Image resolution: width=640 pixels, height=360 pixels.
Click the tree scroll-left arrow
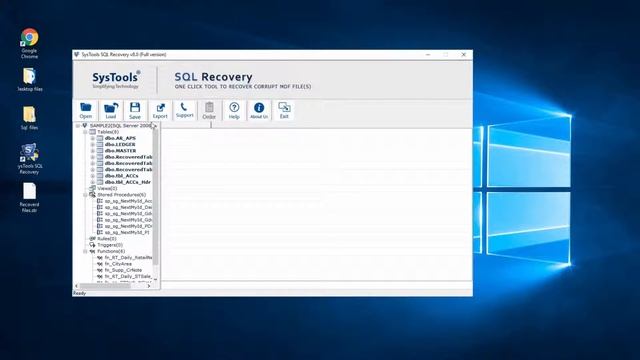click(77, 286)
